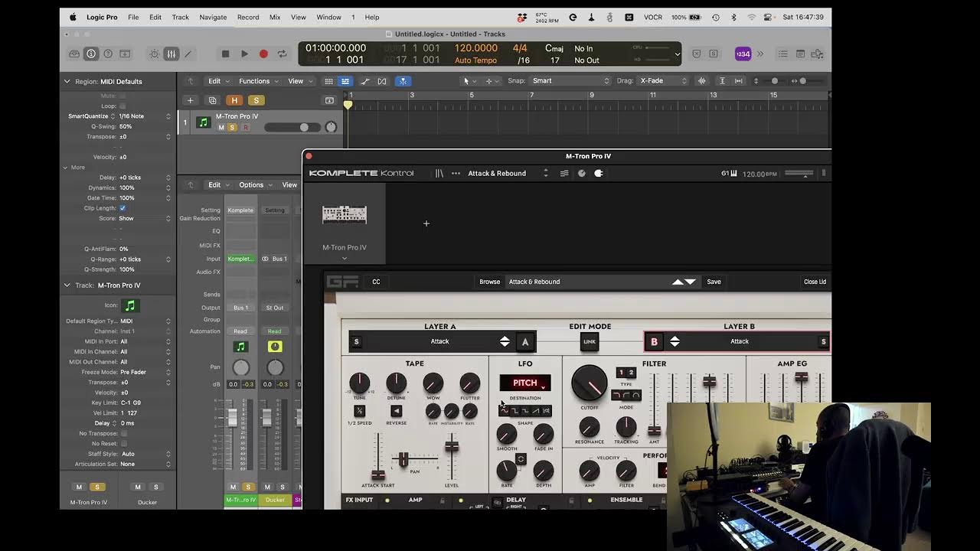Screen dimensions: 980x551
Task: Add a plugin with the Komplete Kontrol plus
Action: (426, 223)
